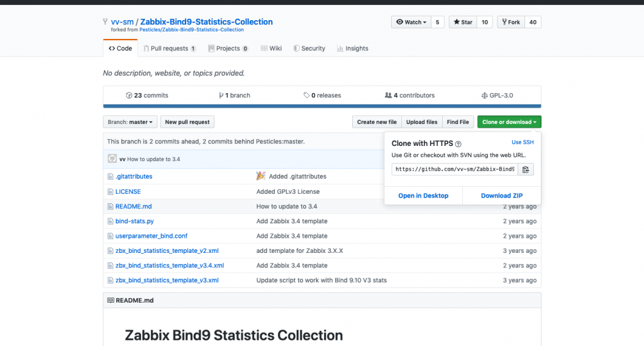The image size is (644, 346).
Task: Open the 0 releases link
Action: tap(323, 96)
